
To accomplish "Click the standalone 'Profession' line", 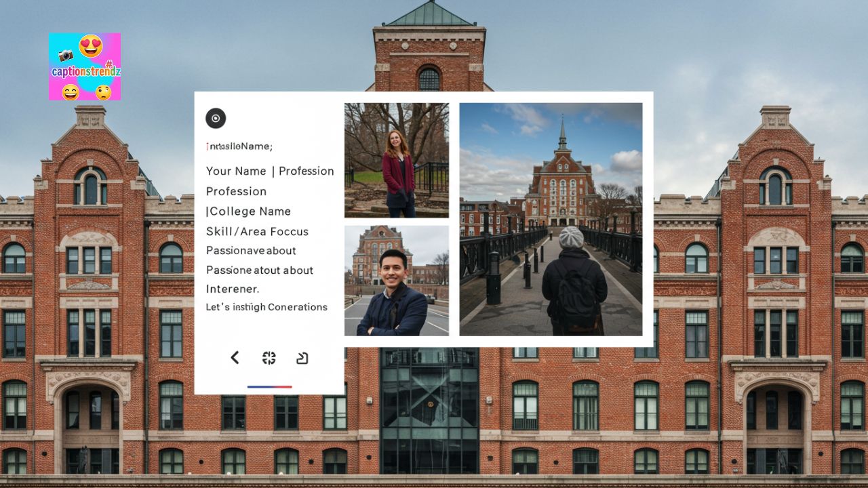I will (236, 191).
